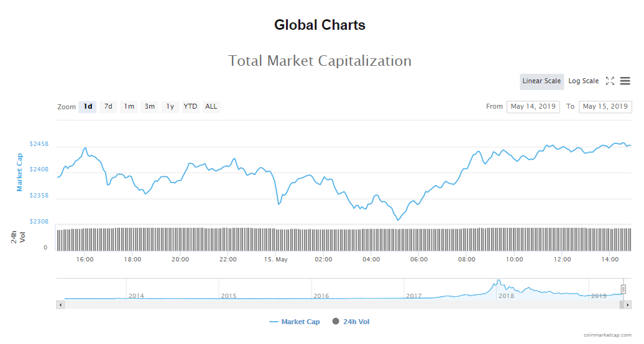
Task: Toggle Market Cap series in legend
Action: [295, 322]
